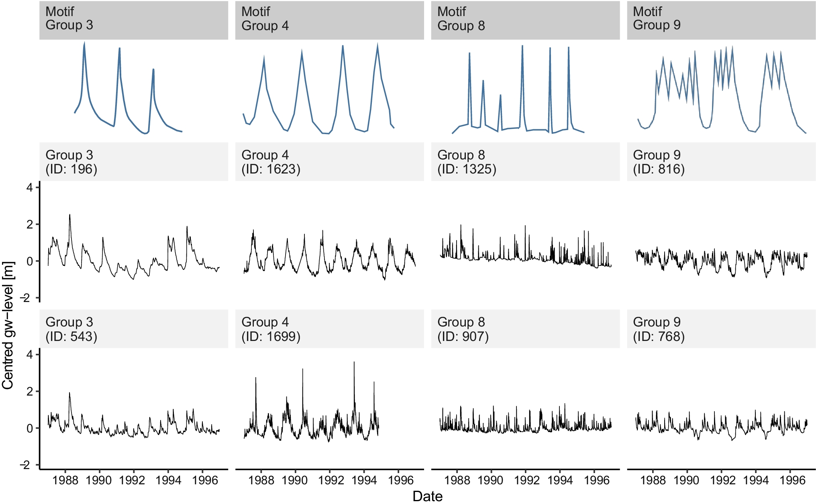Click the '4' y-axis tick in the top row
Screen dimensions: 816x504
click(x=29, y=187)
